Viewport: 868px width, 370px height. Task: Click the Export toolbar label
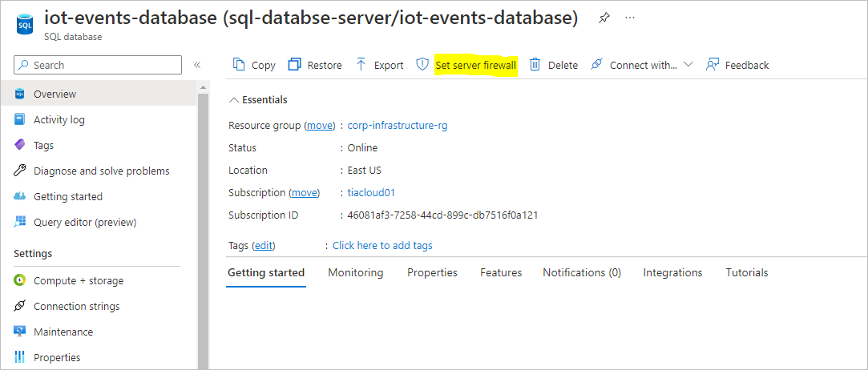389,65
